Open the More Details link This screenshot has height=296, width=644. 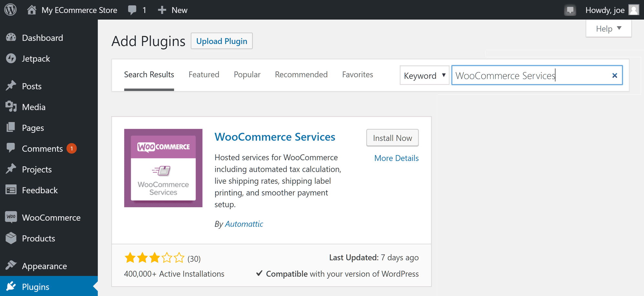[x=396, y=158]
